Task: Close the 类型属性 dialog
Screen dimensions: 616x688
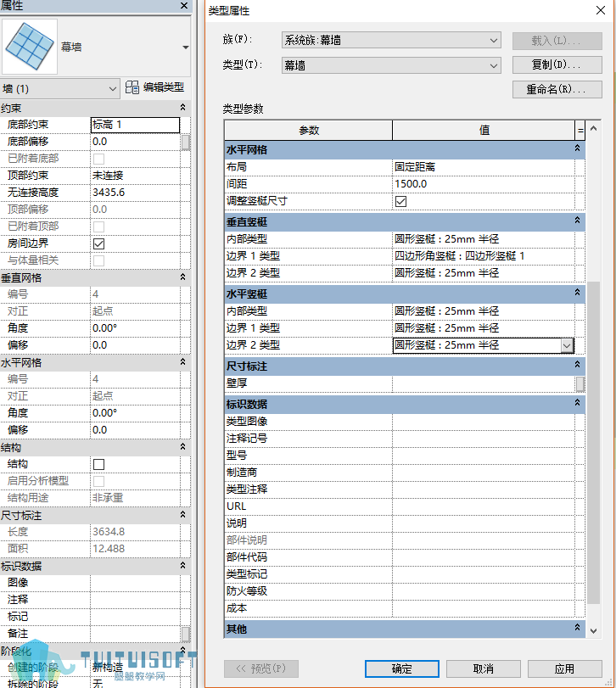Action: (x=601, y=10)
